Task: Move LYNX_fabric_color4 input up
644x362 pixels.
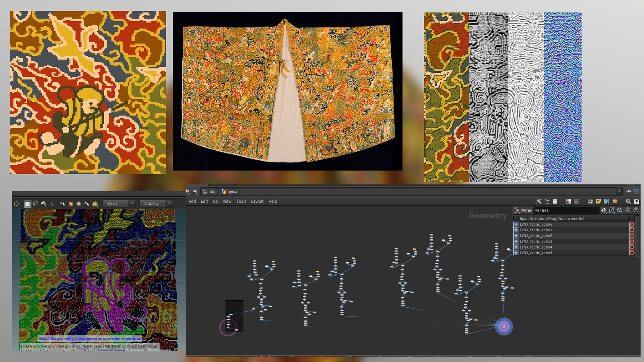Action: [516, 247]
